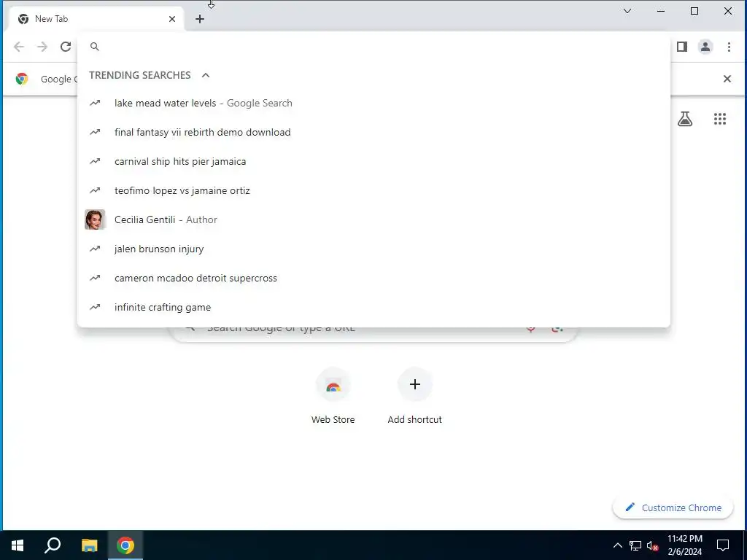Click the Cecilia Gentili photo thumbnail

coord(95,219)
